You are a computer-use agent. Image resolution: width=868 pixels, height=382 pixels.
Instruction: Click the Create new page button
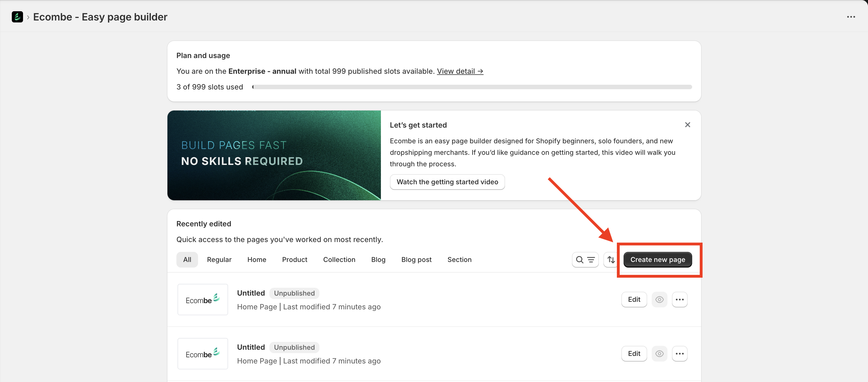coord(657,259)
